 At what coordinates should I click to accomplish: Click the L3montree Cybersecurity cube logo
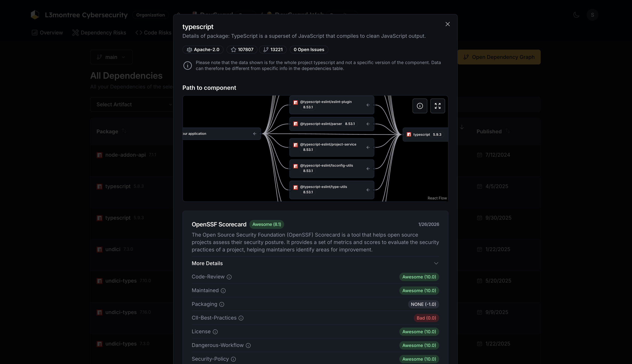click(x=35, y=14)
